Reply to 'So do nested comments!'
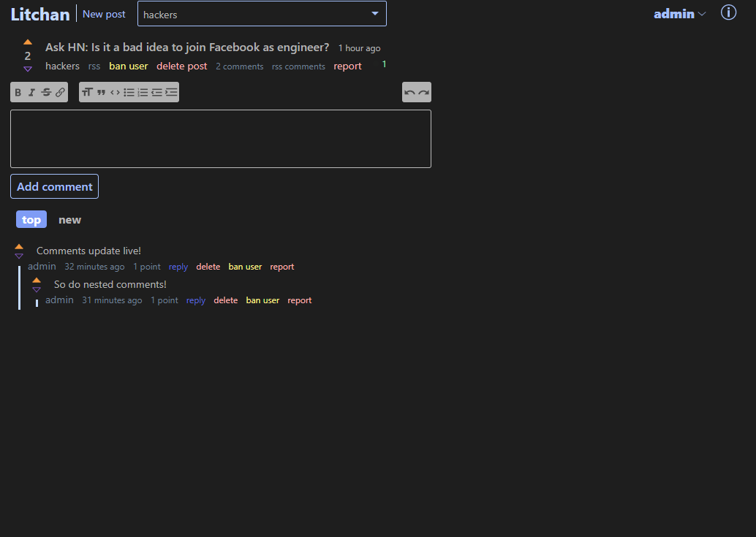Screen dimensions: 756x537 coord(196,300)
